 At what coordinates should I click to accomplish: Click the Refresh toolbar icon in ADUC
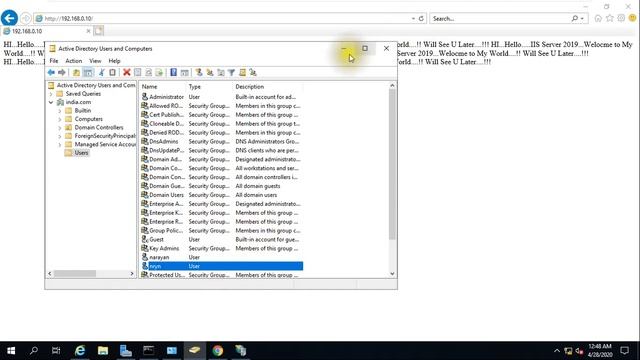(149, 73)
